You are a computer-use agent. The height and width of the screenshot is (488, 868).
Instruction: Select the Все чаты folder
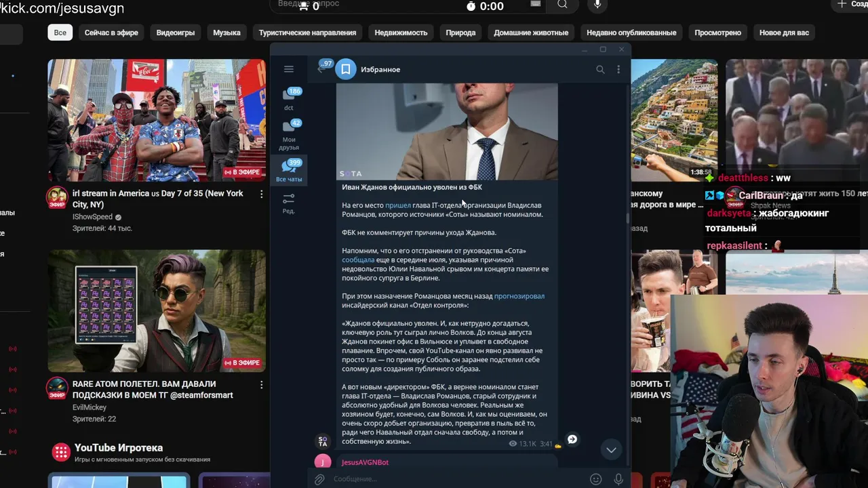[x=289, y=171]
